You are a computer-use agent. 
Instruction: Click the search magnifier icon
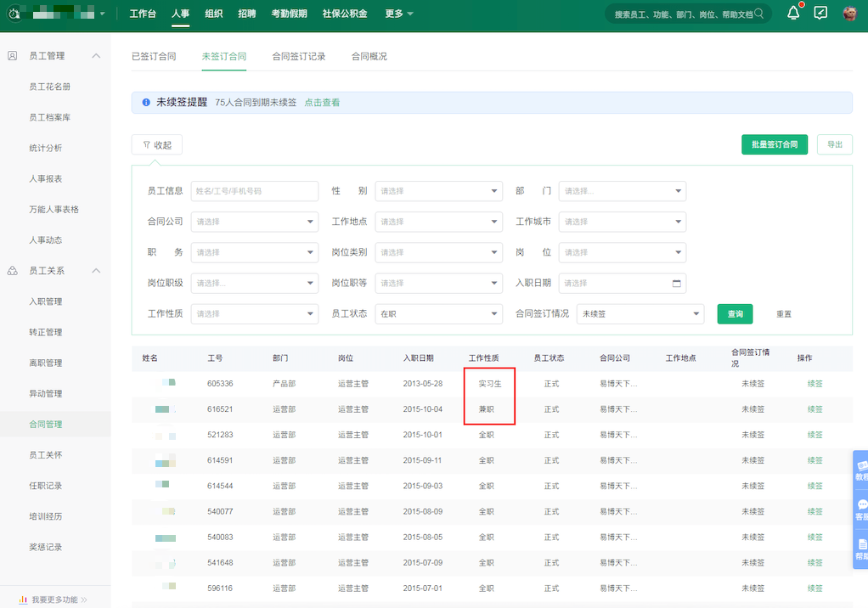click(759, 14)
